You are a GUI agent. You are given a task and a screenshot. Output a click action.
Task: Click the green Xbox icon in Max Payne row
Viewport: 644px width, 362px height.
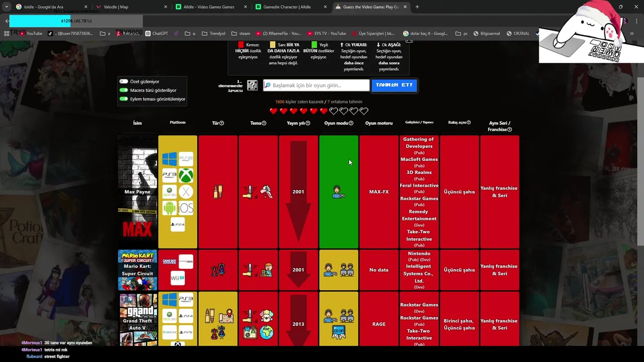186,175
